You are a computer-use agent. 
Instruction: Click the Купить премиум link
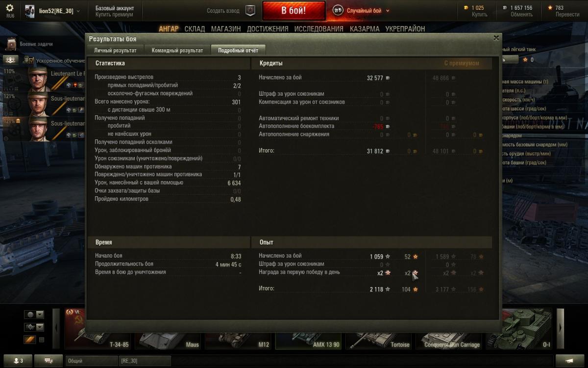[x=114, y=15]
